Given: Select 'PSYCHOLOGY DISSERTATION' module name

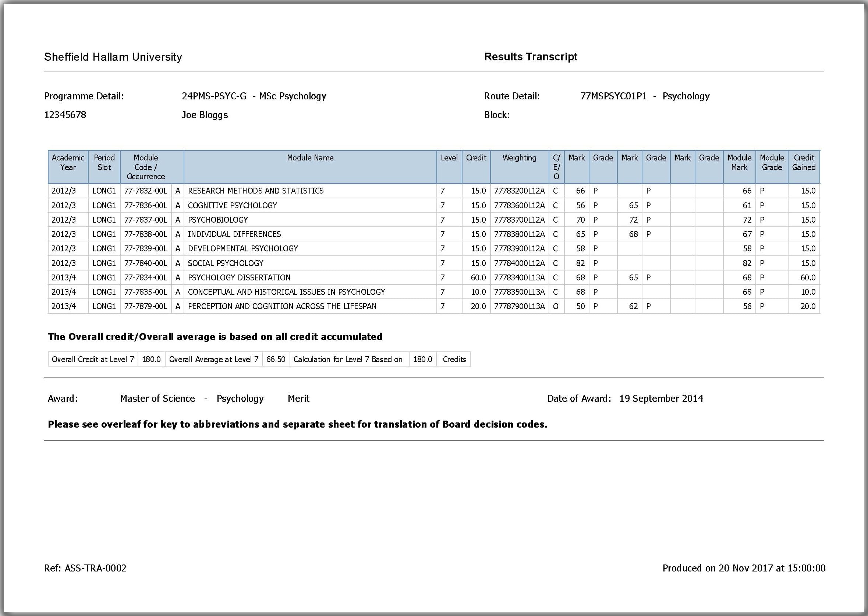Looking at the screenshot, I should click(x=239, y=277).
